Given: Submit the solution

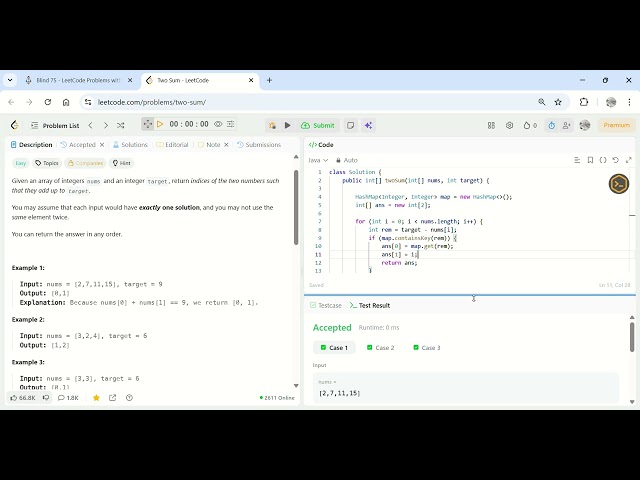Looking at the screenshot, I should pos(318,125).
